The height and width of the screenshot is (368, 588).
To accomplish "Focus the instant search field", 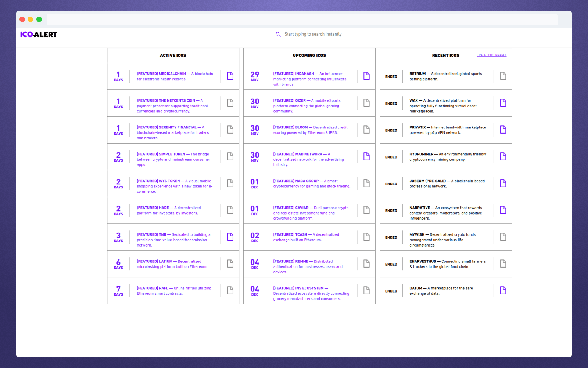I will tap(313, 34).
